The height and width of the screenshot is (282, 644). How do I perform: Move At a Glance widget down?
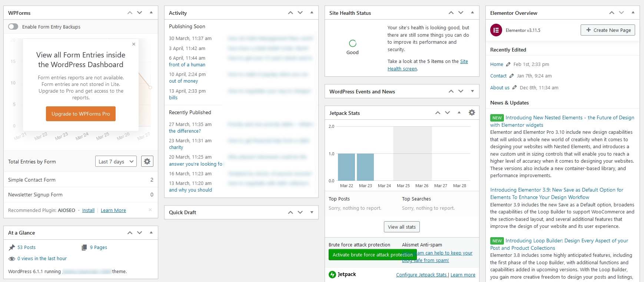point(140,233)
